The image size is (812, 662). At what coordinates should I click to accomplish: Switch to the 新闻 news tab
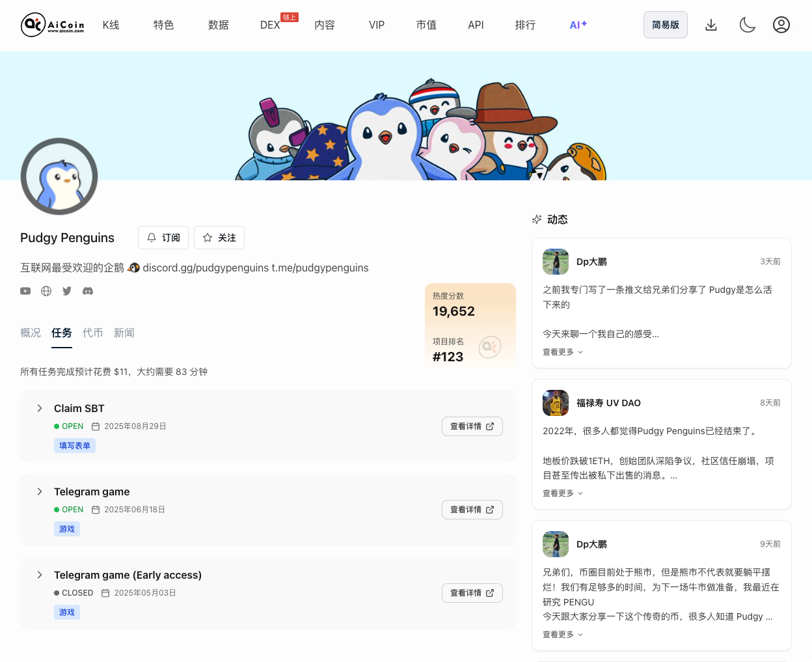pos(124,333)
